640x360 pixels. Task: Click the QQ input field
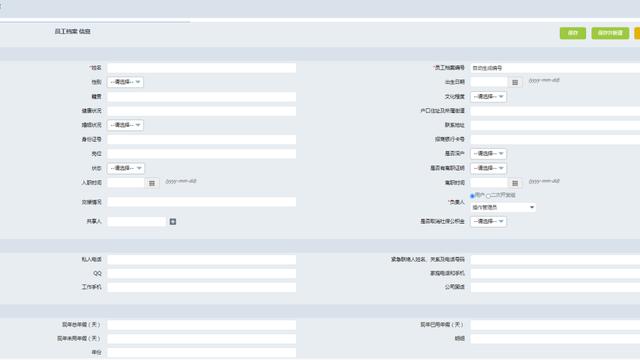tap(202, 273)
